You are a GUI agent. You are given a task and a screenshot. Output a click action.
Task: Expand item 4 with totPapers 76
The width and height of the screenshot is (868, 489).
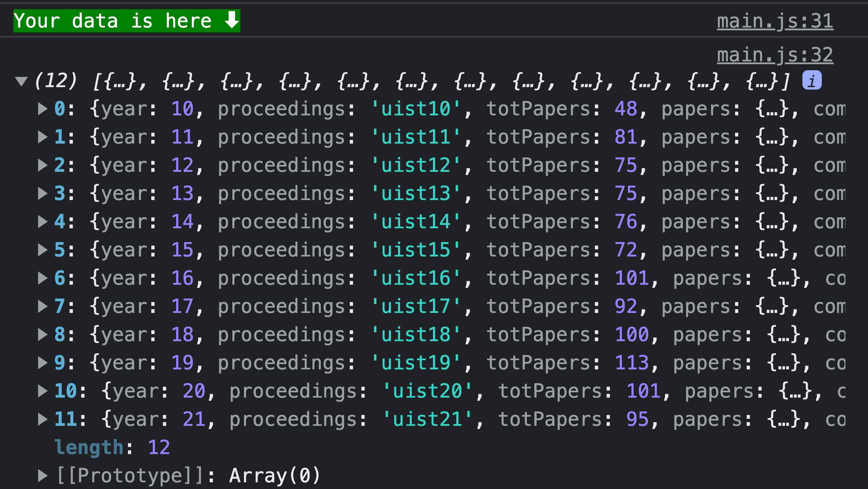point(42,222)
